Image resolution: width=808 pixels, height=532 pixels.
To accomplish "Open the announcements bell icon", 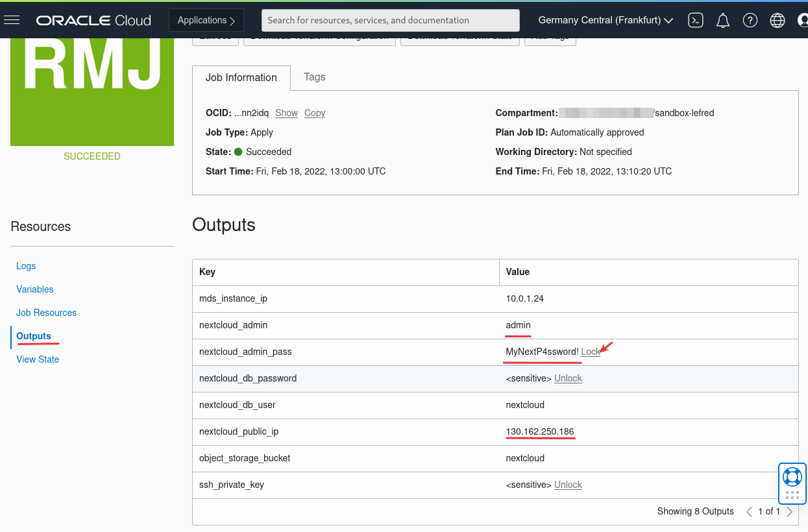I will click(723, 20).
